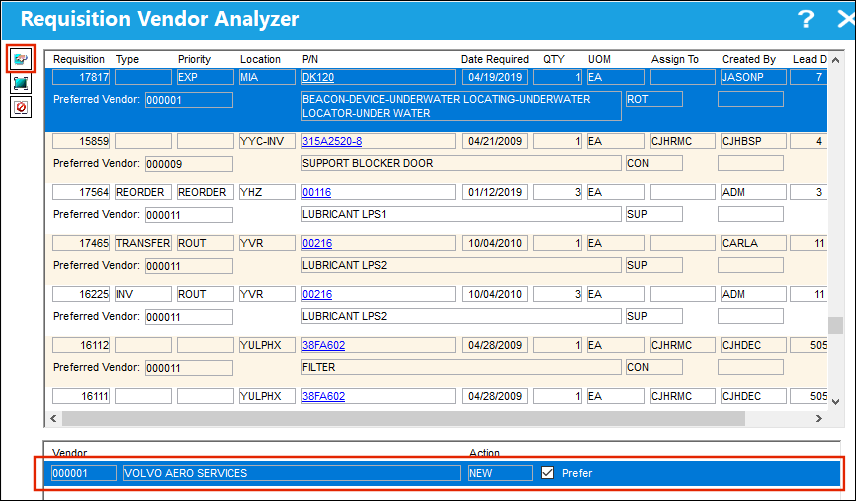Click the horizontal scrollbar thumb
The width and height of the screenshot is (856, 501).
pyautogui.click(x=403, y=419)
